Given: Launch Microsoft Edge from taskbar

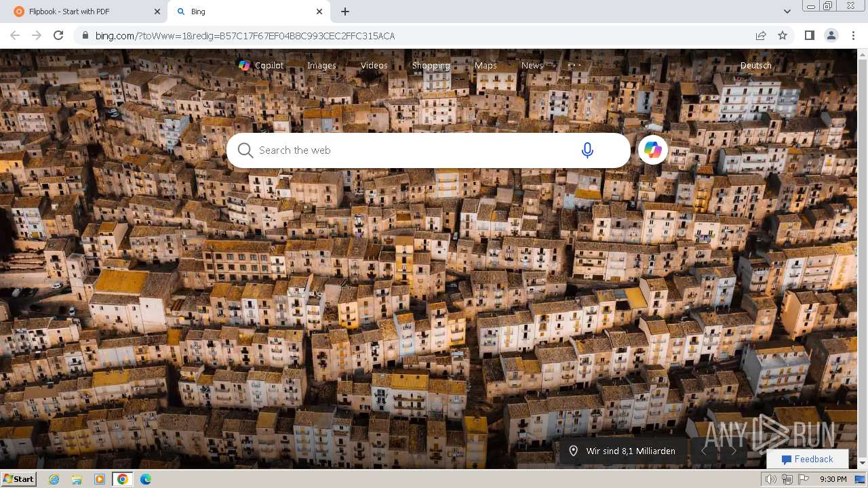Looking at the screenshot, I should [146, 479].
